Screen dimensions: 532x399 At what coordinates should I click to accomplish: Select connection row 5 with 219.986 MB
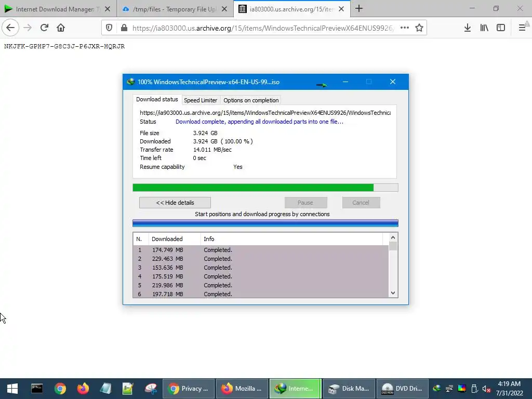coord(261,285)
